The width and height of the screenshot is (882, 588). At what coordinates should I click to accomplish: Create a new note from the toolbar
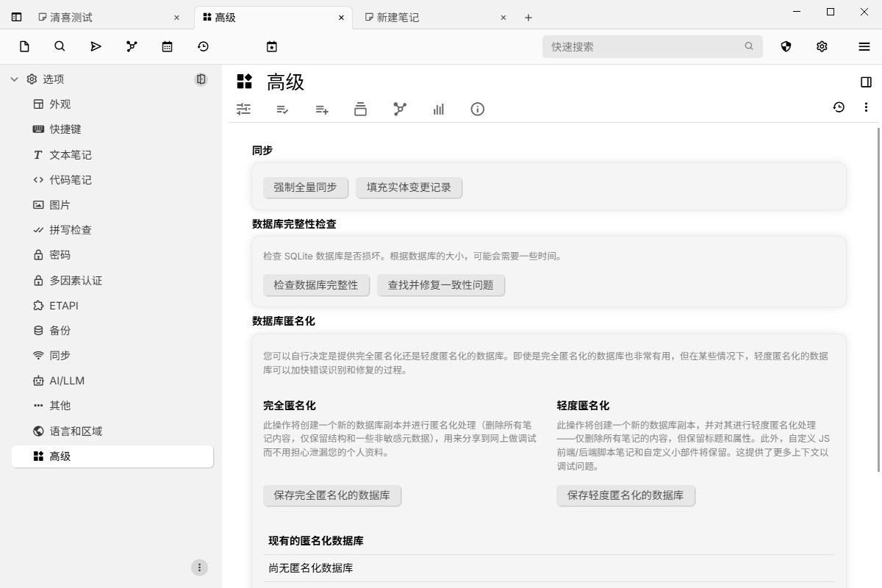tap(24, 46)
